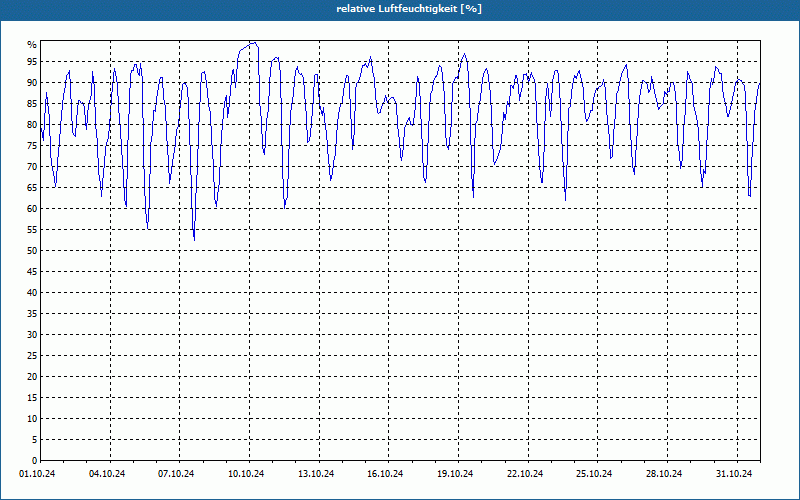Click the y-axis value 85
The height and width of the screenshot is (500, 800).
(32, 104)
